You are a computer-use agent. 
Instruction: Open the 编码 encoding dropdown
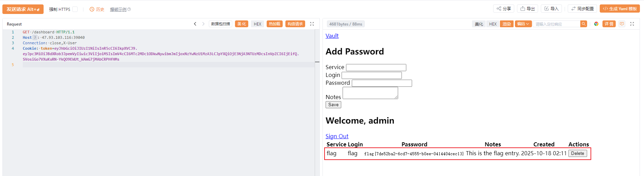[523, 24]
